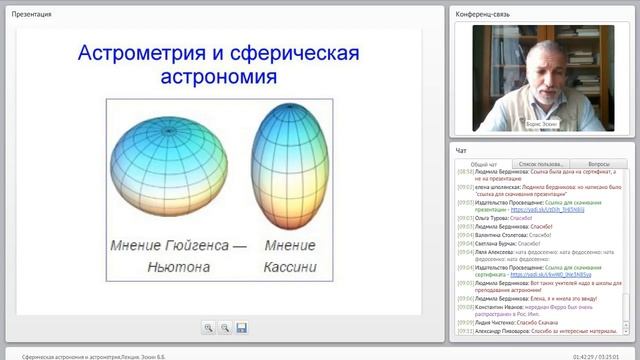The image size is (640, 360).
Task: Click the presenter name label on the video
Action: point(541,124)
